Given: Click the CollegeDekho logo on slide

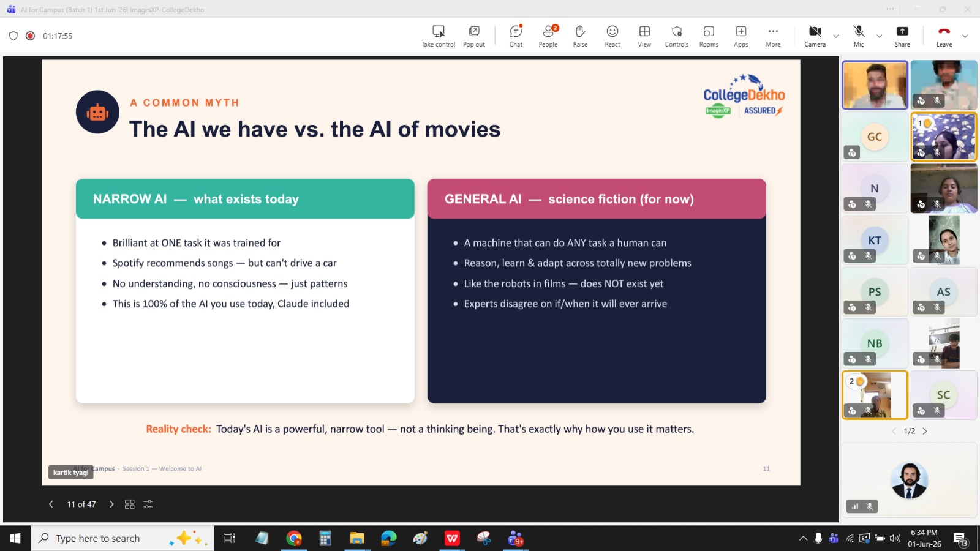Looking at the screenshot, I should click(744, 96).
